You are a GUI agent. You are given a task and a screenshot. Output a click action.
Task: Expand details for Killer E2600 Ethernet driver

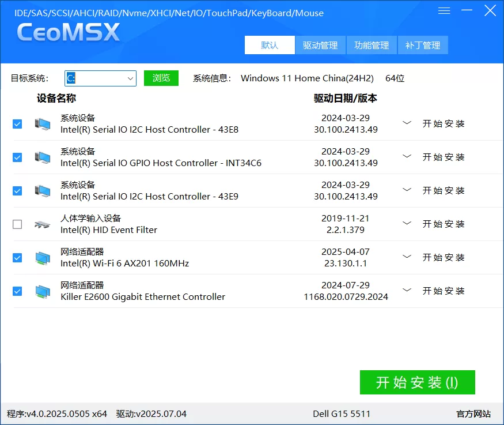tap(407, 291)
